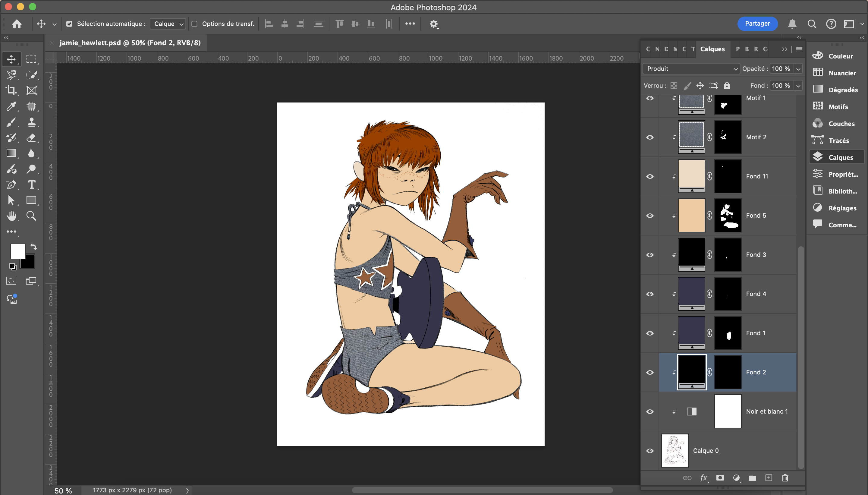Enable Options de transf. checkbox

pyautogui.click(x=194, y=24)
